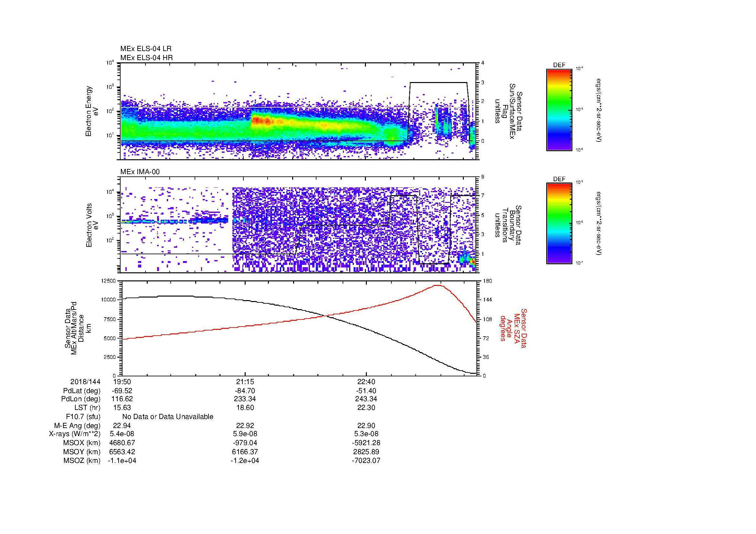Click the 'M-E Ang (deg)' row label
756x534 pixels.
[77, 426]
